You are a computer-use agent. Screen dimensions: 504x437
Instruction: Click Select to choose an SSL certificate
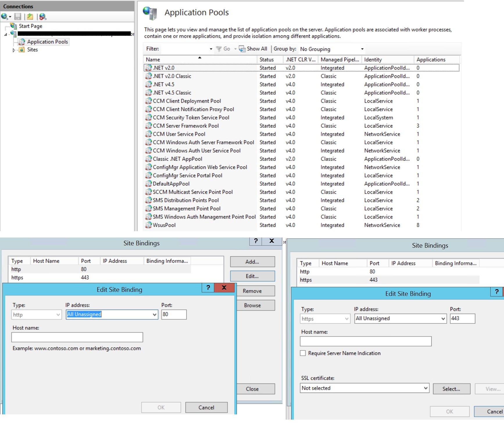pos(451,389)
